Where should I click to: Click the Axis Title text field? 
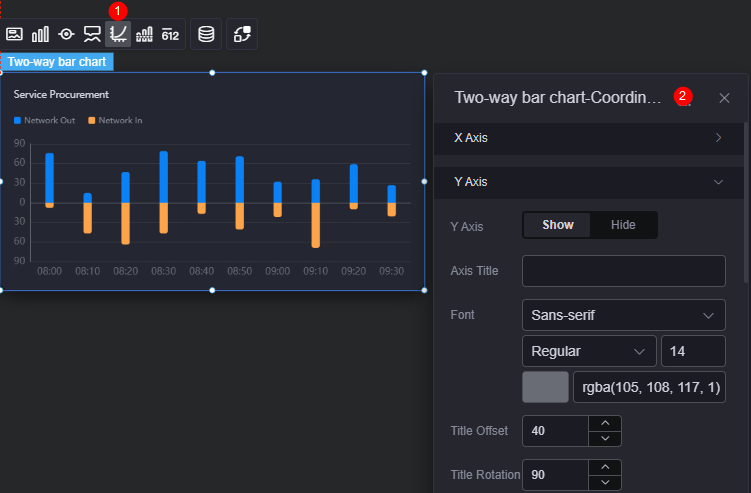coord(624,271)
